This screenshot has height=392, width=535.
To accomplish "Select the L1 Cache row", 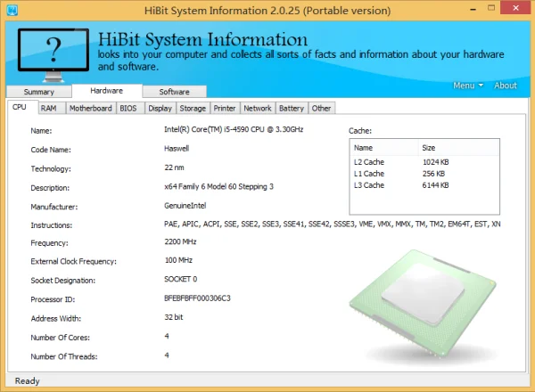I will pyautogui.click(x=424, y=174).
